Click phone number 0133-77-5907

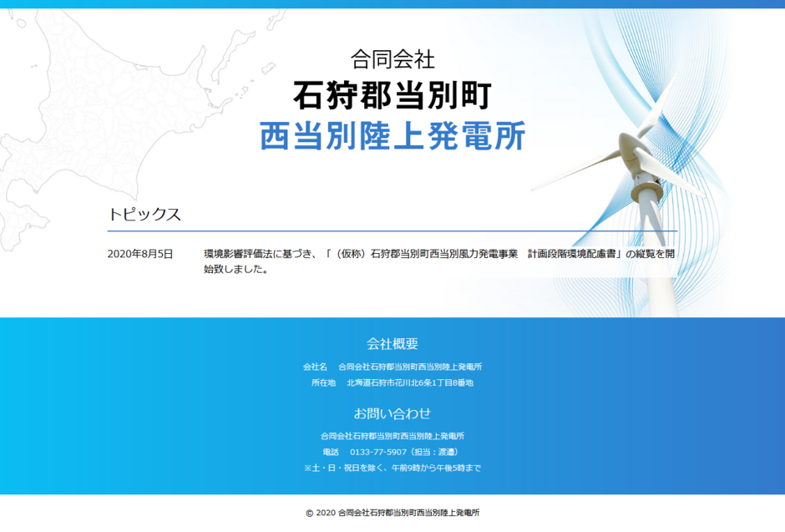[378, 452]
